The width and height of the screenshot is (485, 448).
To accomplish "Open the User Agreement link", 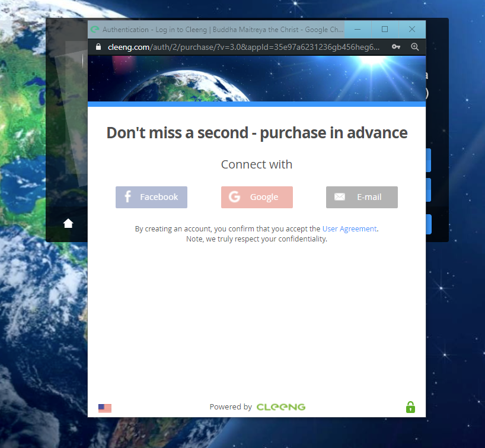I will click(x=350, y=229).
